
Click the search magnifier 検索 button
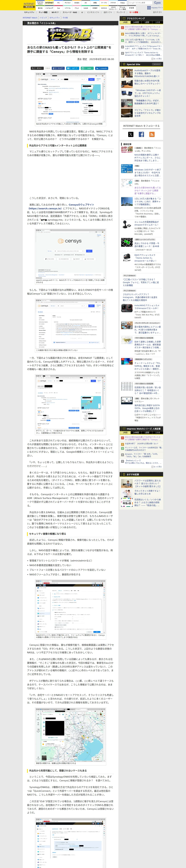158,3
